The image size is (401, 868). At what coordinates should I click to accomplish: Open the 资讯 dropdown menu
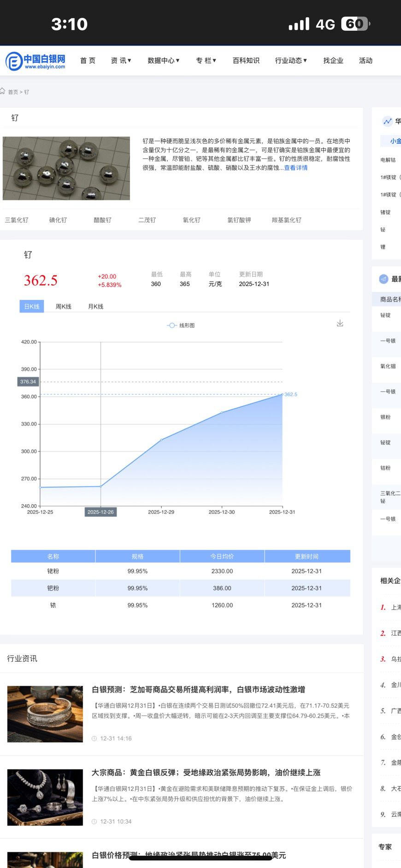coord(121,60)
